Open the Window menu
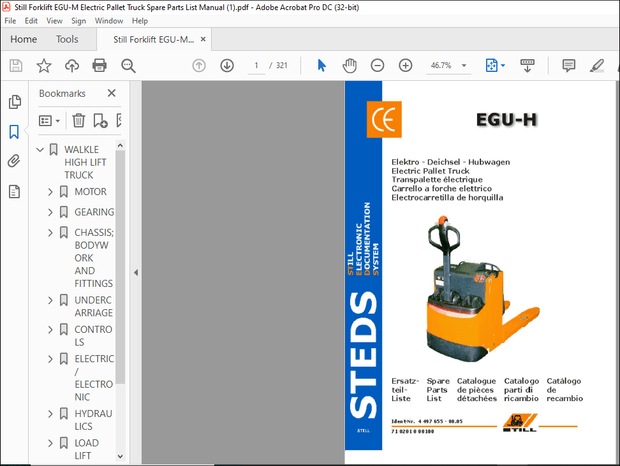Viewport: 620px width, 466px height. point(109,21)
